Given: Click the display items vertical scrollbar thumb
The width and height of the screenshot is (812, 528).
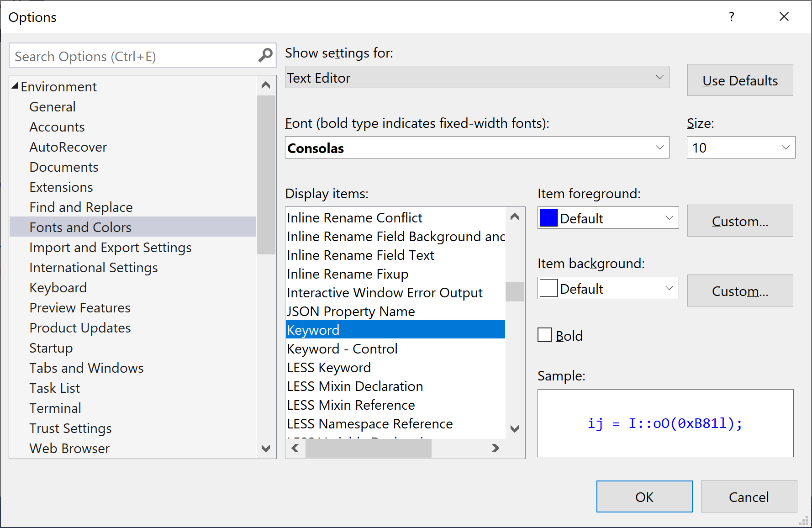Looking at the screenshot, I should (515, 291).
